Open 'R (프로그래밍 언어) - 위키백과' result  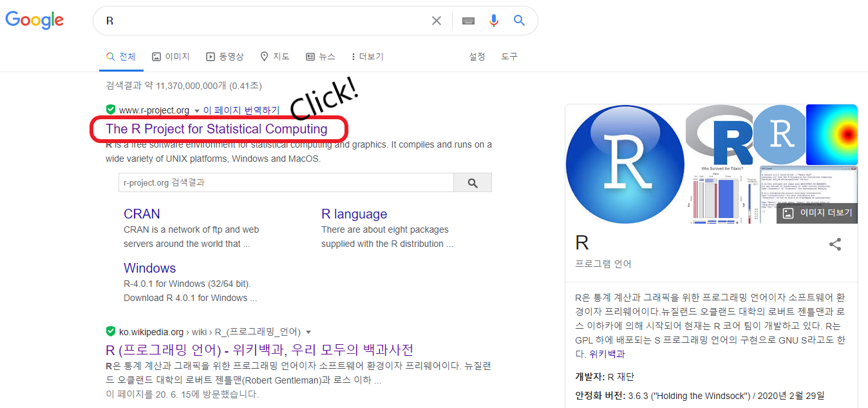259,350
